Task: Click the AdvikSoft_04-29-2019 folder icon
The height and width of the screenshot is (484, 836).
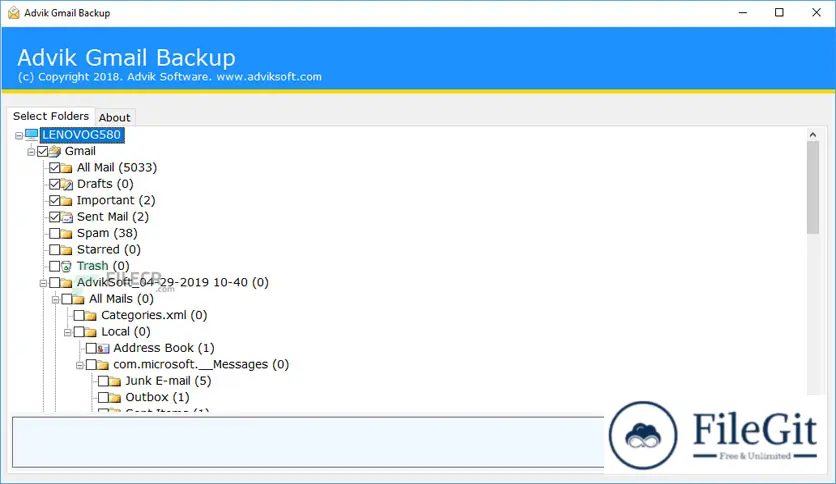Action: tap(67, 283)
